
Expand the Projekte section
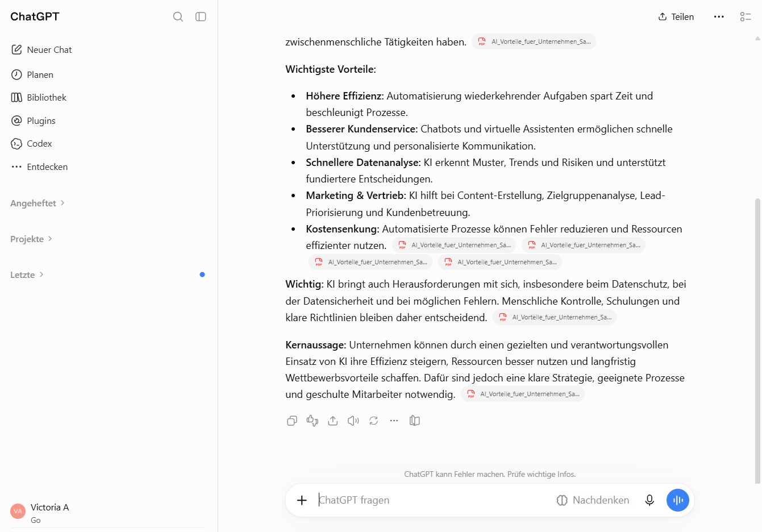coord(31,239)
